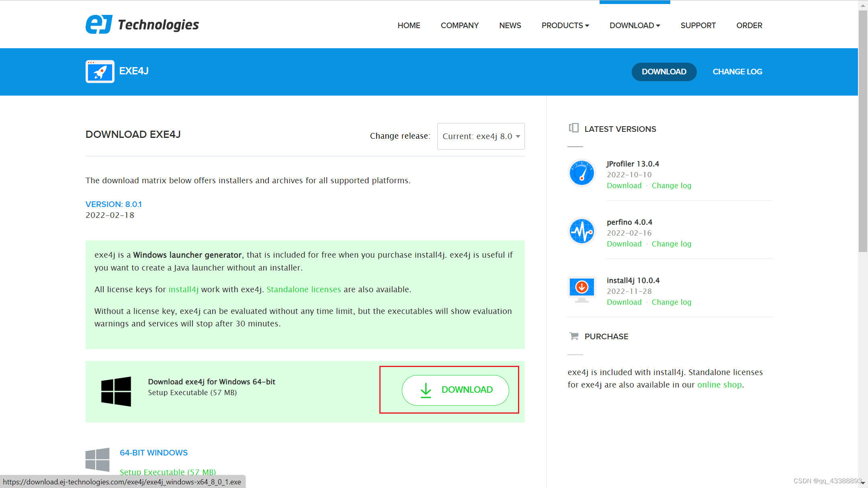868x488 pixels.
Task: Open the Change release dropdown
Action: pyautogui.click(x=481, y=136)
